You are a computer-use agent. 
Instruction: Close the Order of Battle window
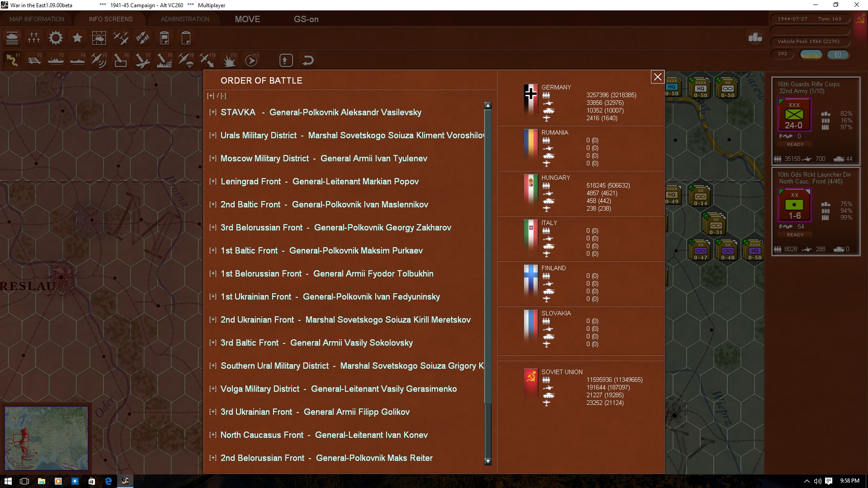coord(657,77)
